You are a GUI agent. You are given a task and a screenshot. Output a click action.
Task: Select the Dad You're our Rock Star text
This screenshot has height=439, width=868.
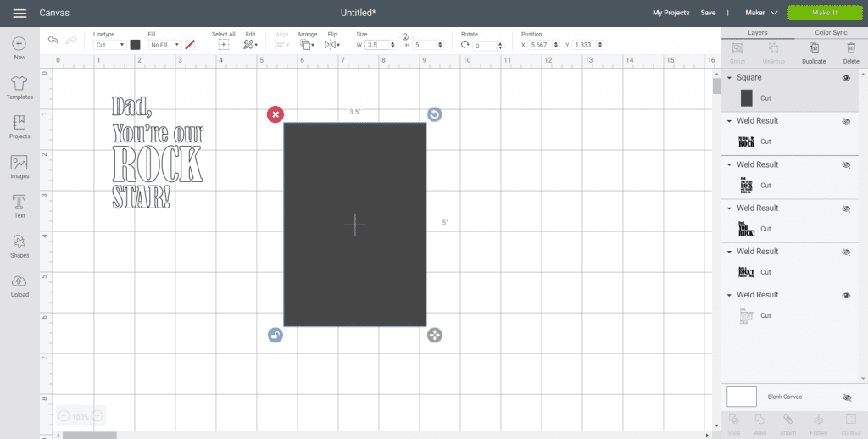(158, 153)
